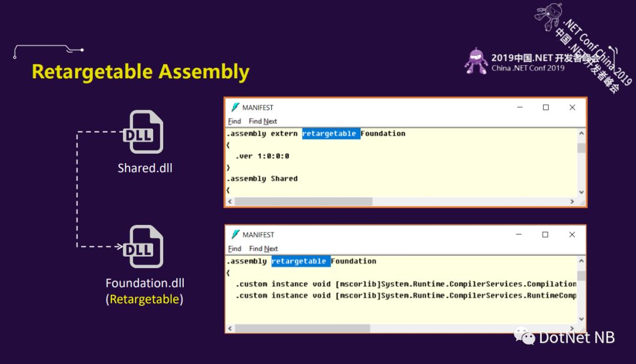Click '.assembly Shared' line

coord(263,178)
